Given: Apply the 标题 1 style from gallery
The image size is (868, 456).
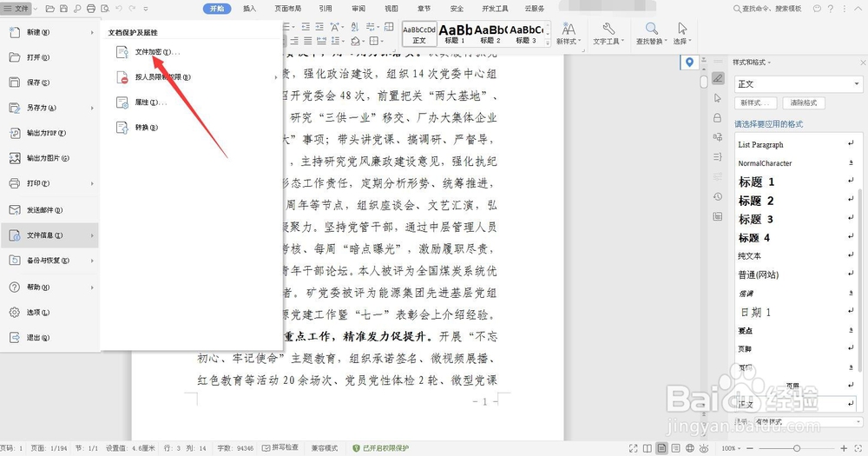Looking at the screenshot, I should click(x=455, y=34).
